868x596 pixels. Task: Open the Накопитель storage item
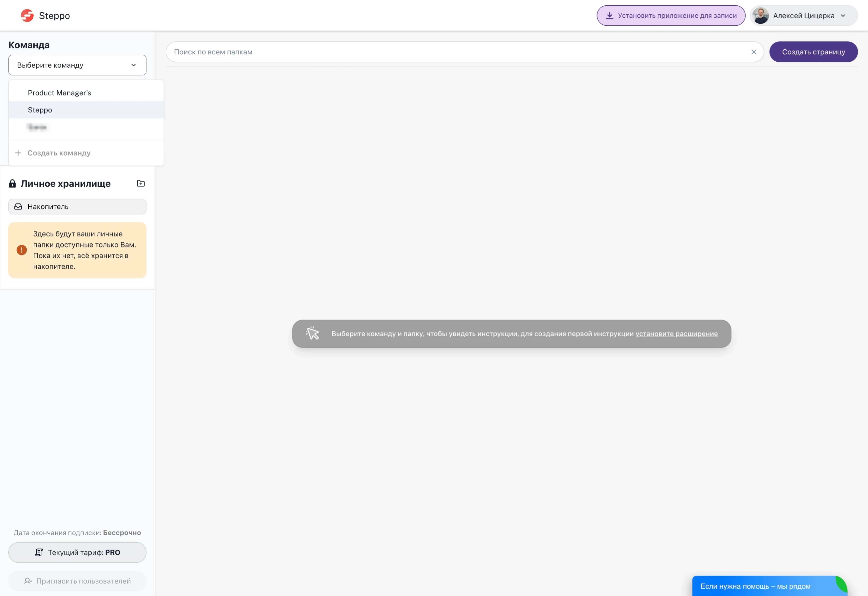tap(77, 207)
